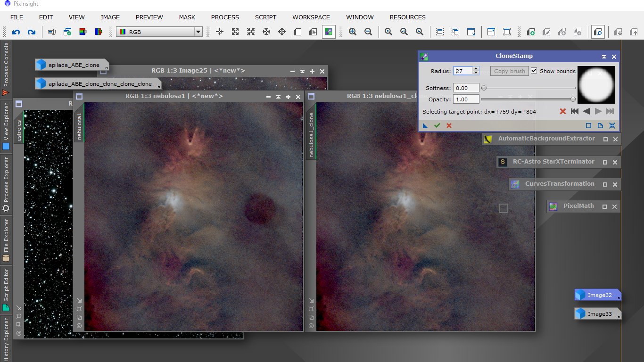Viewport: 644px width, 362px height.
Task: Click the New Preview dashed-rectangle icon
Action: (x=440, y=32)
